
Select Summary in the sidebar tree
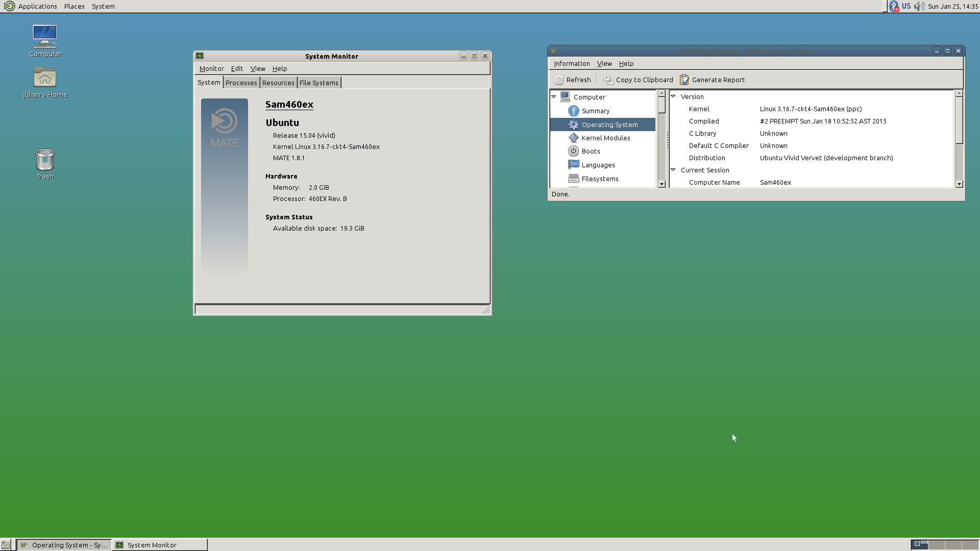click(595, 111)
